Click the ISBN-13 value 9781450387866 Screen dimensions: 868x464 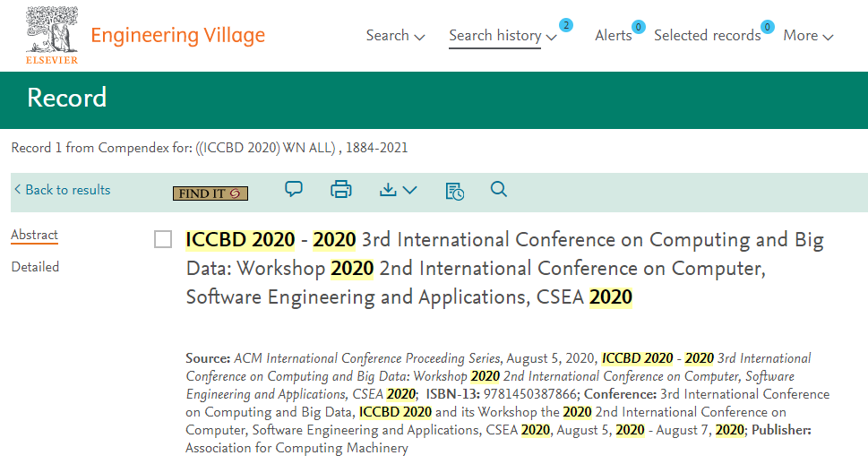tap(529, 394)
